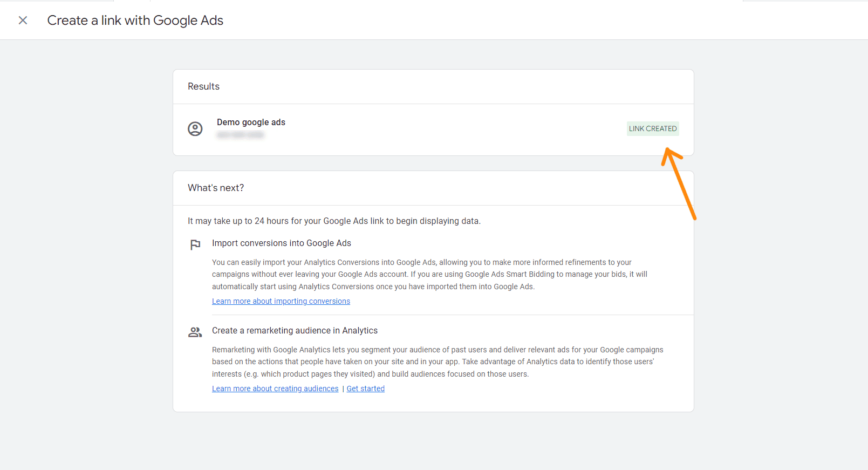Click the What's next? heading
The height and width of the screenshot is (470, 868).
(216, 188)
